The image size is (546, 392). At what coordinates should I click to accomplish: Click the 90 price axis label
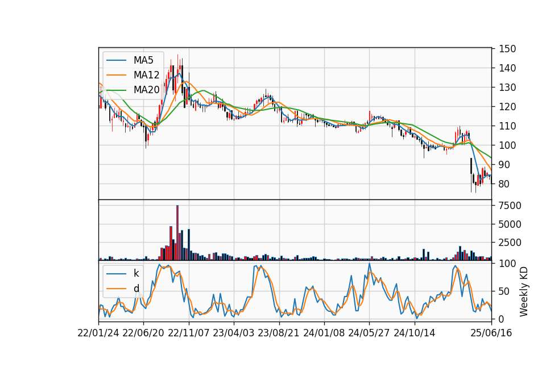coord(504,165)
